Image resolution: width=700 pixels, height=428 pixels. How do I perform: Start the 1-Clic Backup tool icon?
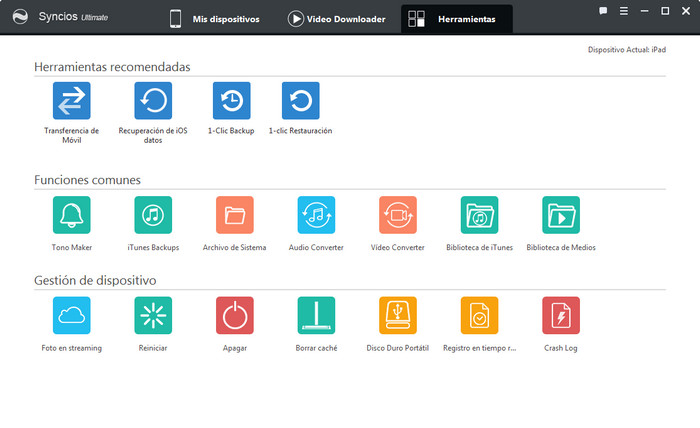click(232, 100)
